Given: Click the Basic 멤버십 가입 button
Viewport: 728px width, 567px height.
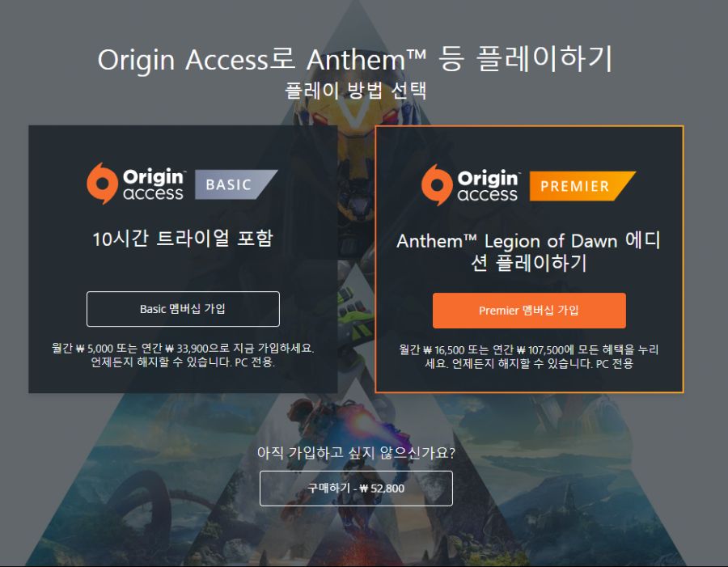Looking at the screenshot, I should (183, 309).
